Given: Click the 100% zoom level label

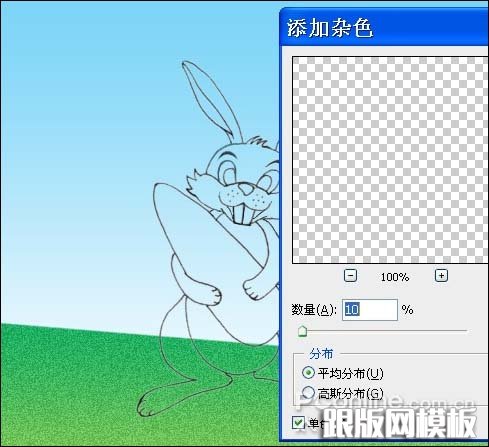Looking at the screenshot, I should pos(395,277).
